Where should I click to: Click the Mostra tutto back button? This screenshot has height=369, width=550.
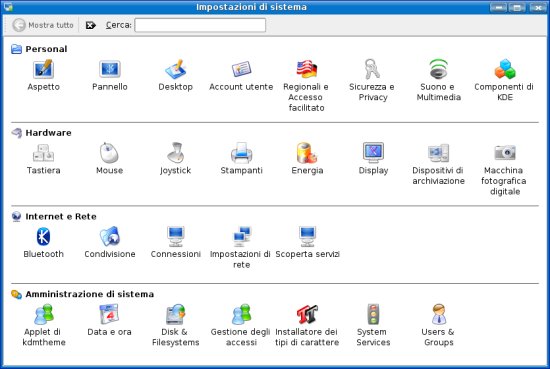pyautogui.click(x=43, y=25)
